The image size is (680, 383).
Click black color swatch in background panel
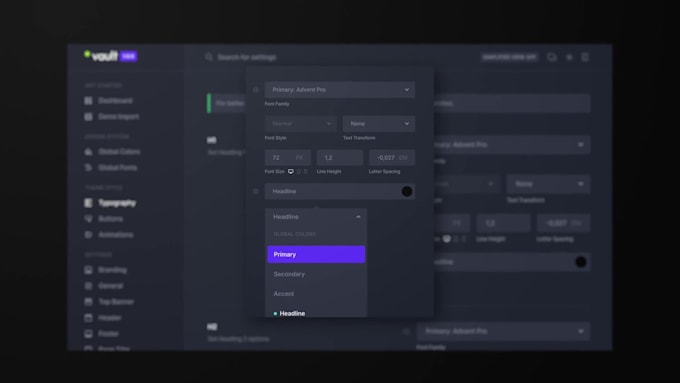(x=581, y=262)
